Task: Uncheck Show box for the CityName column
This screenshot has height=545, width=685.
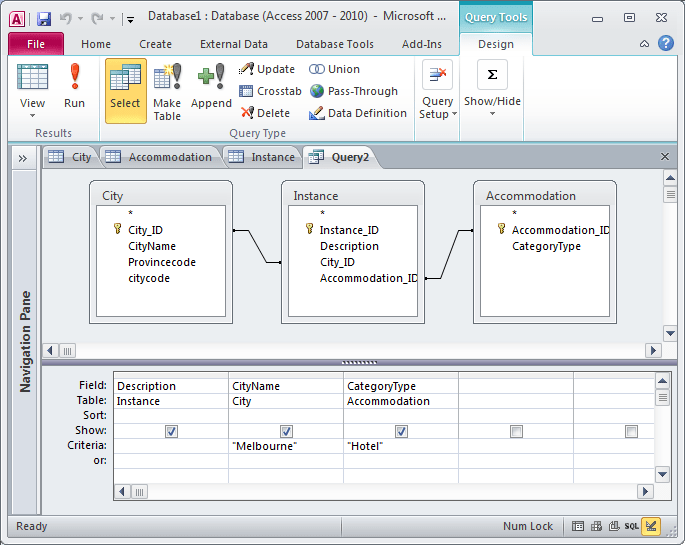Action: (286, 431)
